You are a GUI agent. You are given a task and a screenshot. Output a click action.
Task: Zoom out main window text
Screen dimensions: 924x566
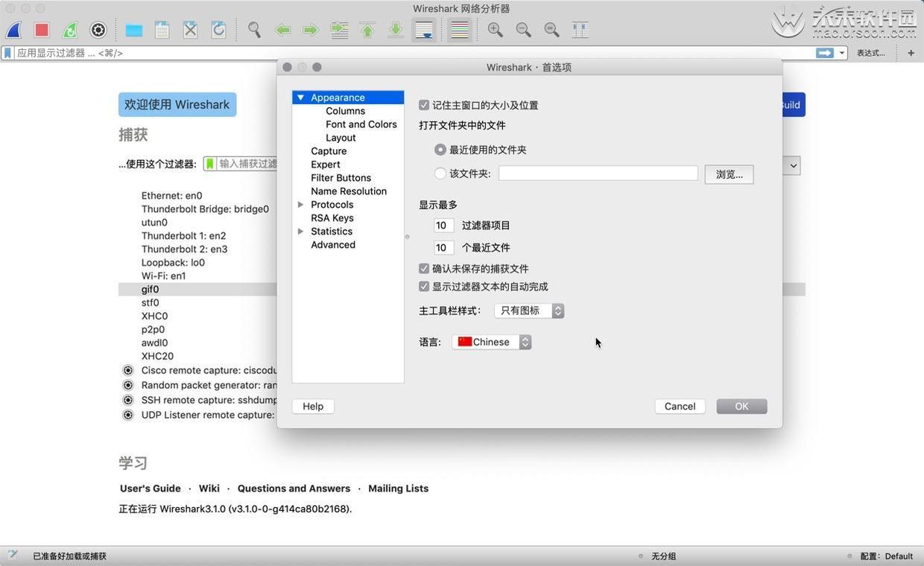pyautogui.click(x=524, y=30)
